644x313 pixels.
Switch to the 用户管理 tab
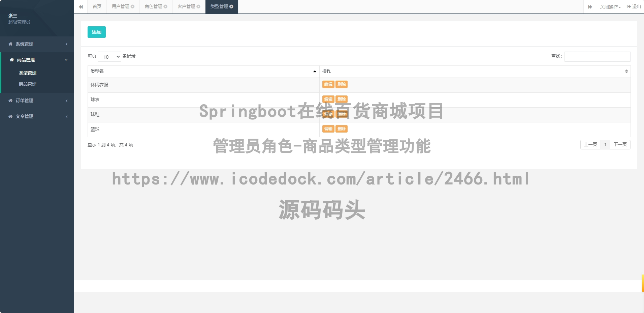(x=121, y=7)
